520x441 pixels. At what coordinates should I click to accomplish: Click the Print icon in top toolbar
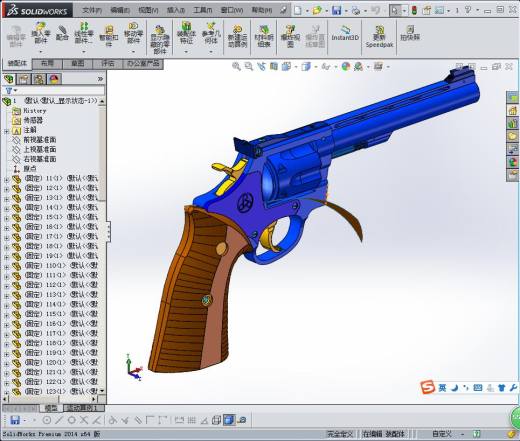(x=356, y=11)
